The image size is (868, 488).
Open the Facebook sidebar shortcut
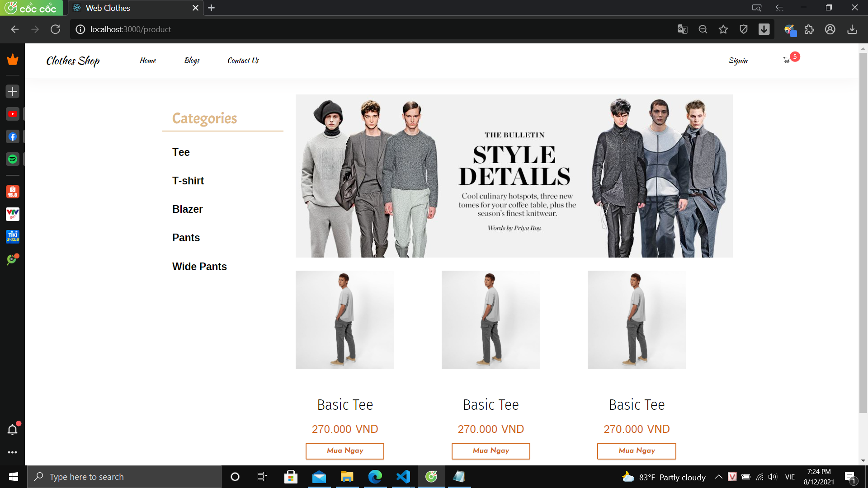13,136
